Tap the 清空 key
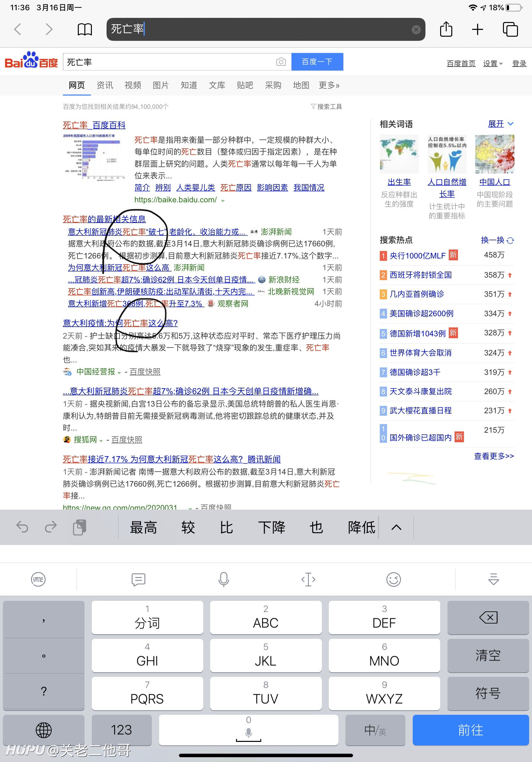The width and height of the screenshot is (532, 762). click(488, 655)
